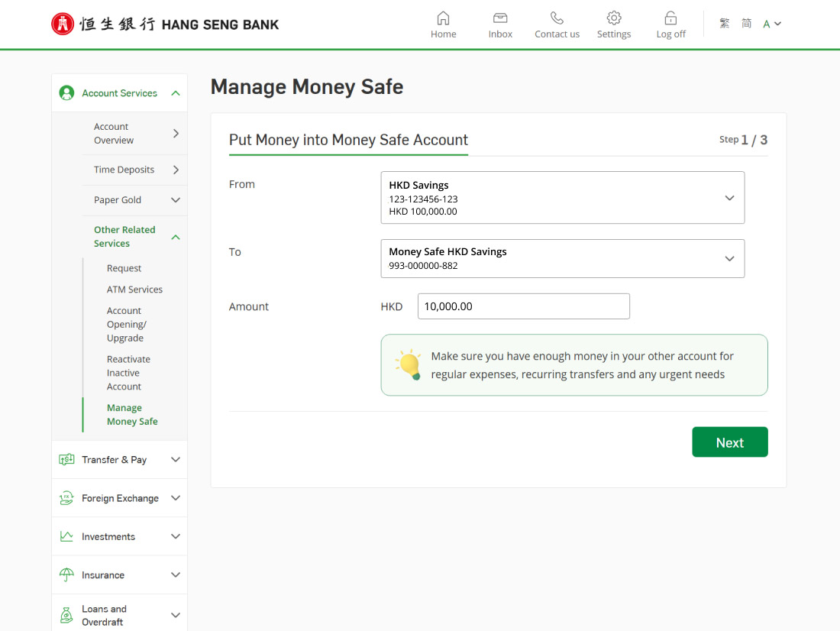The image size is (840, 631).
Task: Expand the Investments sidebar section
Action: point(119,537)
